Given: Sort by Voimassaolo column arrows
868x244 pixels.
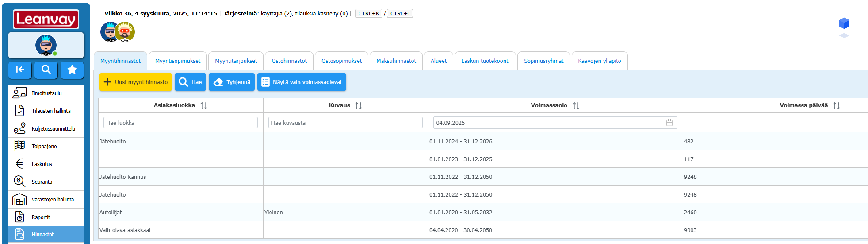Looking at the screenshot, I should [x=576, y=106].
